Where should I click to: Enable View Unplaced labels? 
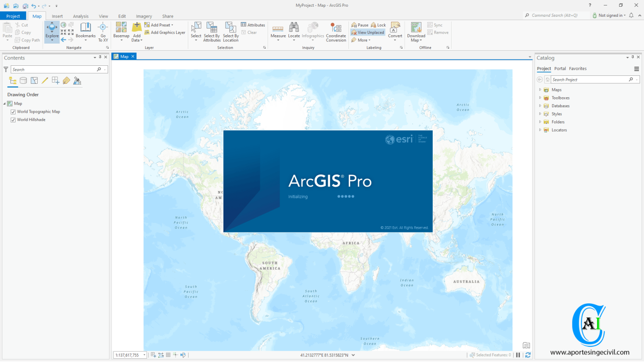pyautogui.click(x=367, y=32)
